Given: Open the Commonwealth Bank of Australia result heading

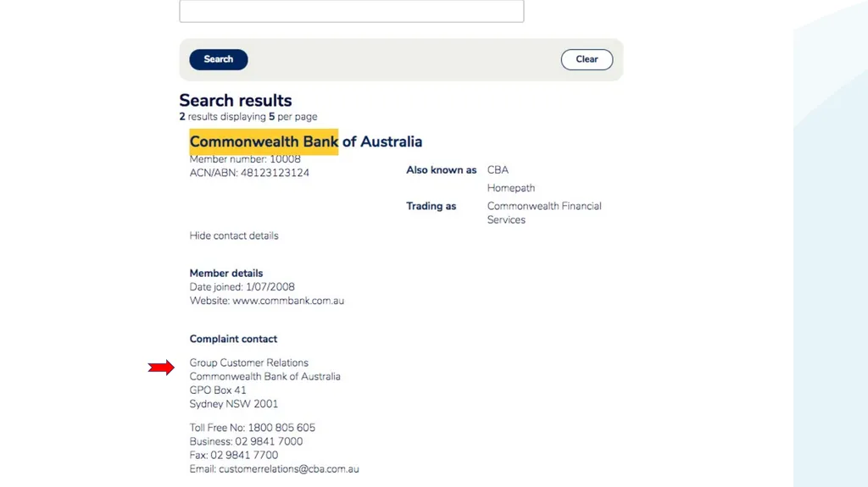Looking at the screenshot, I should 305,141.
